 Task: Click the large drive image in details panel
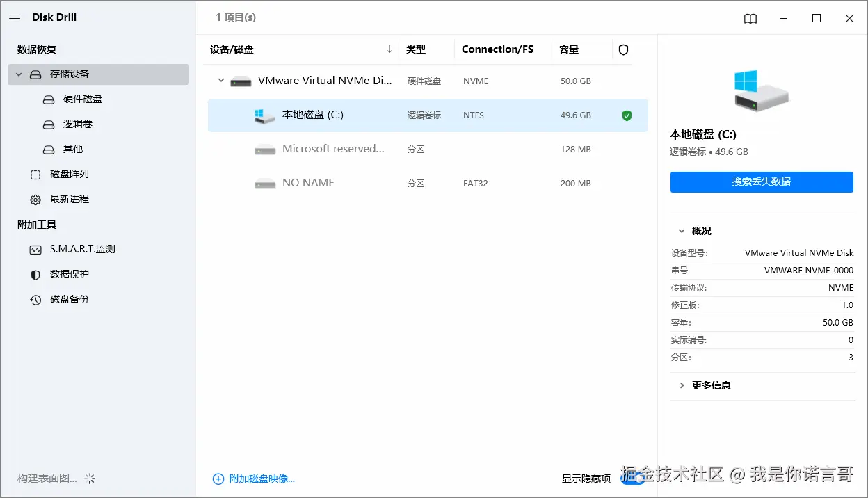[x=762, y=90]
